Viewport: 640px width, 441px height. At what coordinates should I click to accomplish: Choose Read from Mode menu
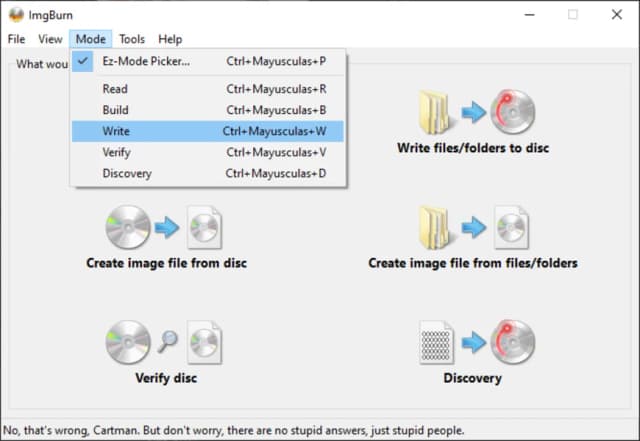click(x=208, y=89)
